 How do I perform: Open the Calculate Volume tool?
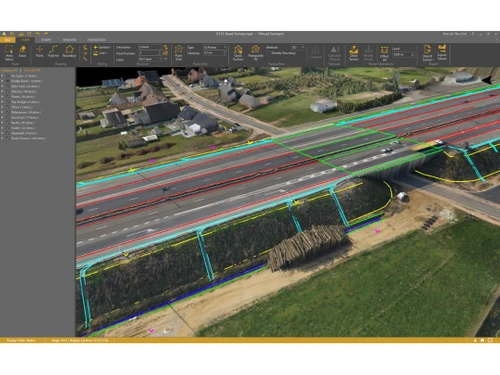[x=334, y=53]
